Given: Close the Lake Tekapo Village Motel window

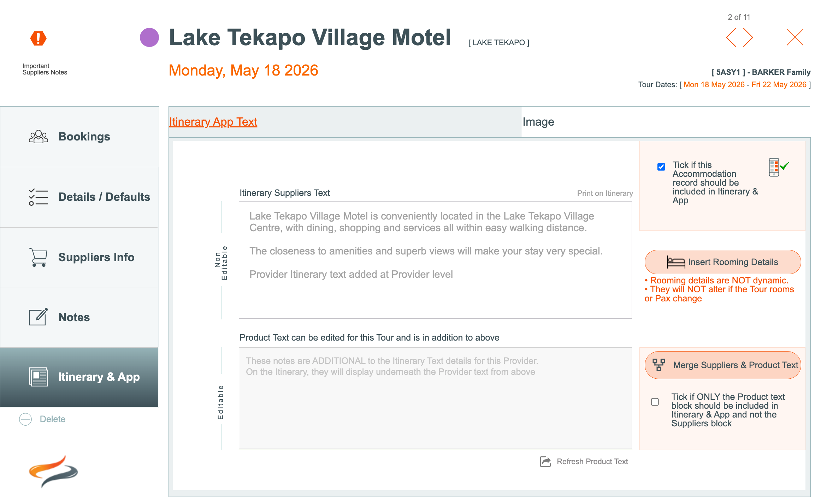Looking at the screenshot, I should [x=795, y=37].
